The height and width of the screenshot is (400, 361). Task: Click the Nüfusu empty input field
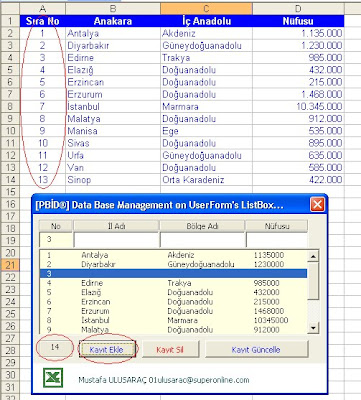(277, 239)
